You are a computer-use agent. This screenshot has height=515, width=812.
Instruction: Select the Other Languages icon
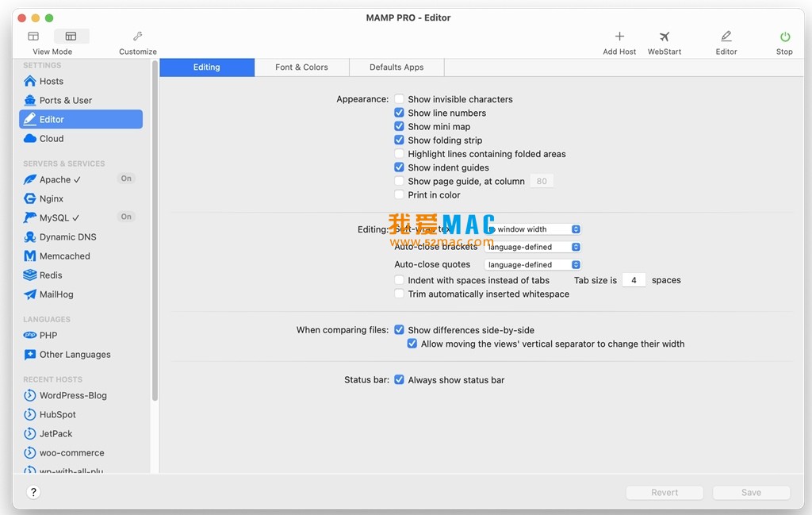click(x=30, y=355)
